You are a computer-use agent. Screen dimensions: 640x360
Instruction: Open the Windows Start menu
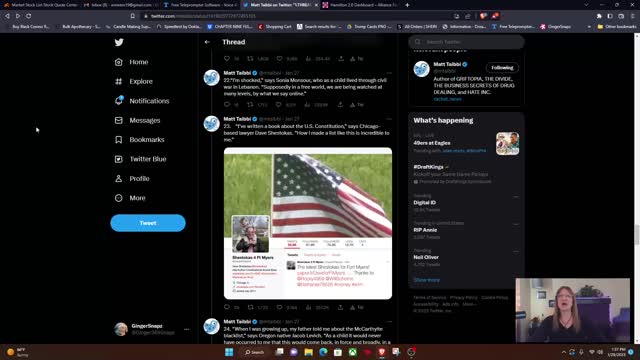[x=229, y=352]
